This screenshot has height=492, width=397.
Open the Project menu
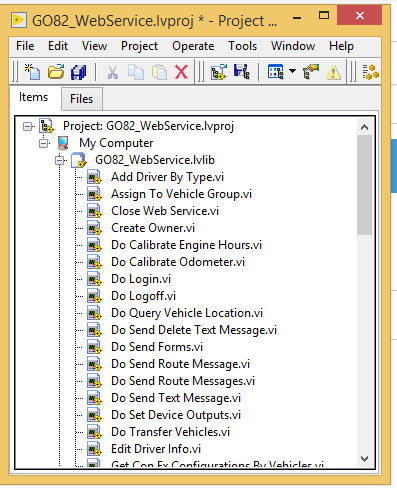139,46
